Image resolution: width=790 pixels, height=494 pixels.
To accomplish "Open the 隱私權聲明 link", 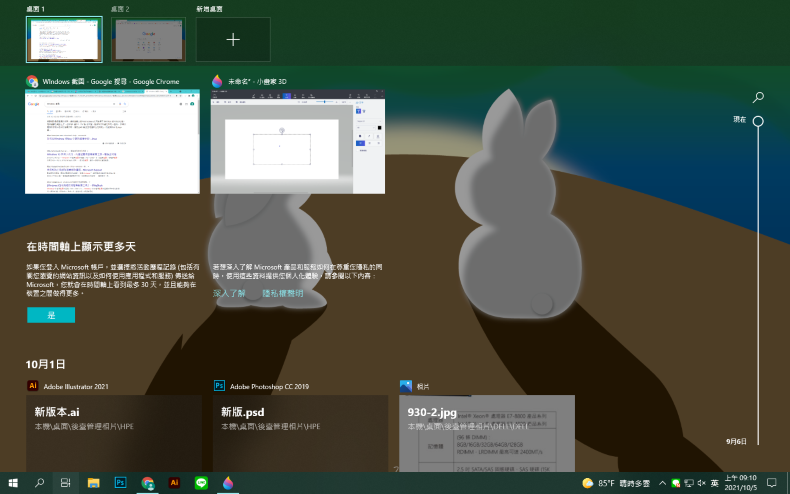I will pyautogui.click(x=283, y=293).
